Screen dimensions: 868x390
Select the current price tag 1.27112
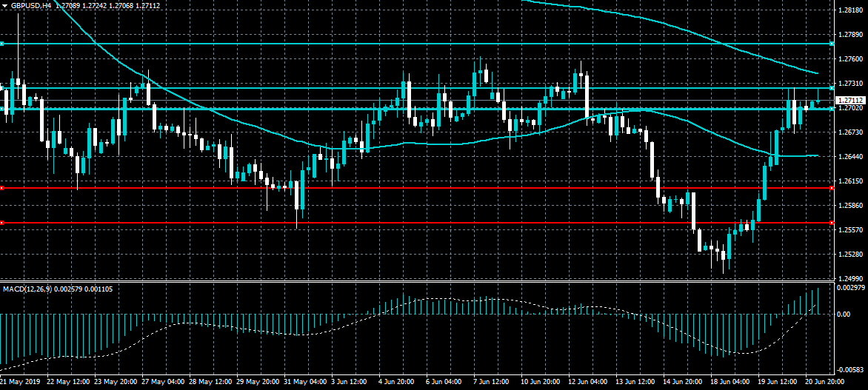(851, 100)
